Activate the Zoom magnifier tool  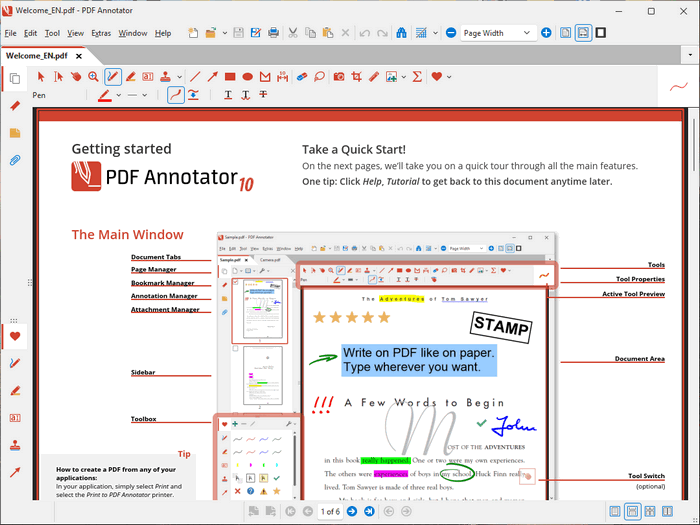[93, 77]
